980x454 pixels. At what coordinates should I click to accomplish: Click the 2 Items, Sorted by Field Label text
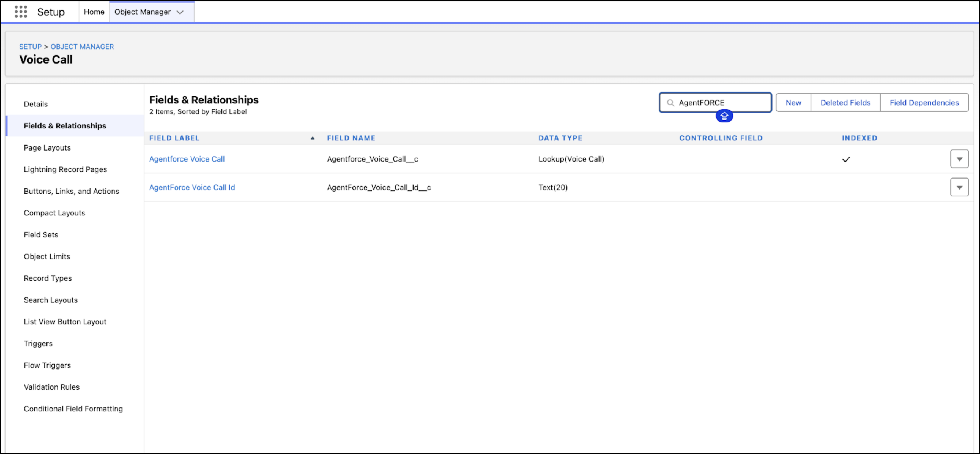coord(198,111)
